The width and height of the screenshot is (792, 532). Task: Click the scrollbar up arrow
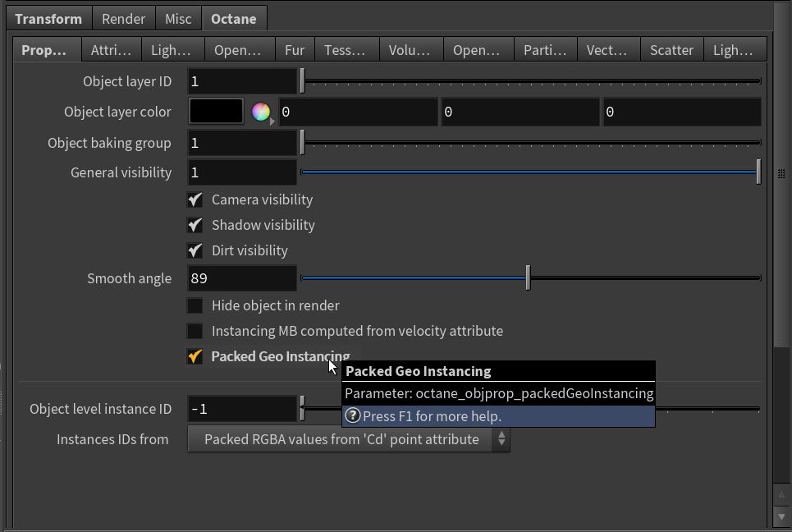click(x=781, y=496)
